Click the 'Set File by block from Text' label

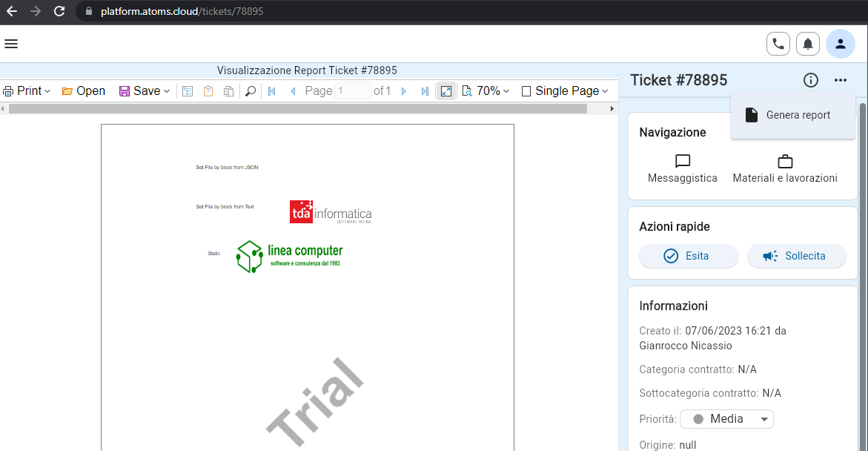(x=225, y=207)
